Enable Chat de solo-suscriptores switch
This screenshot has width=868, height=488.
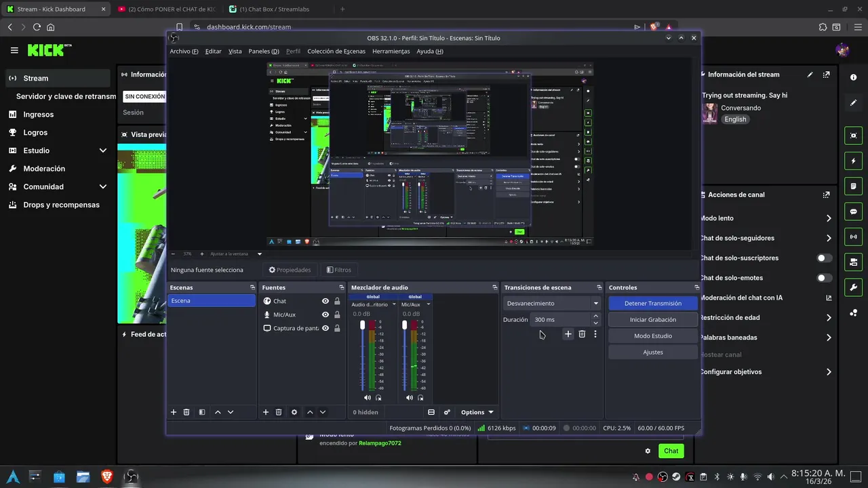pos(825,258)
